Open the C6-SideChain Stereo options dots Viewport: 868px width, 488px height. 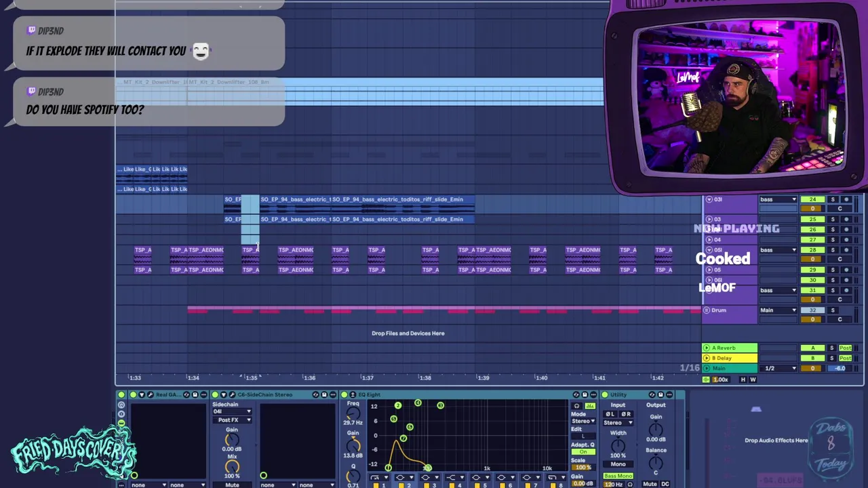tap(333, 394)
